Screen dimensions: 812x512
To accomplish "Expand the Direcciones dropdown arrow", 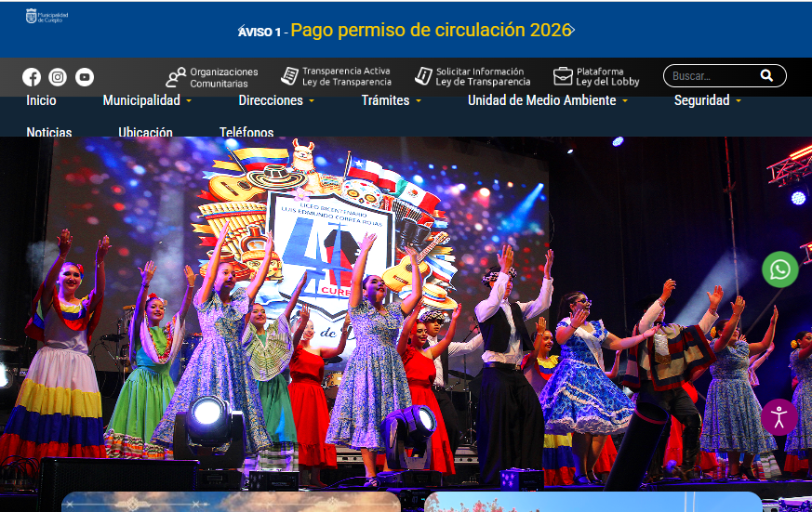I will point(312,101).
